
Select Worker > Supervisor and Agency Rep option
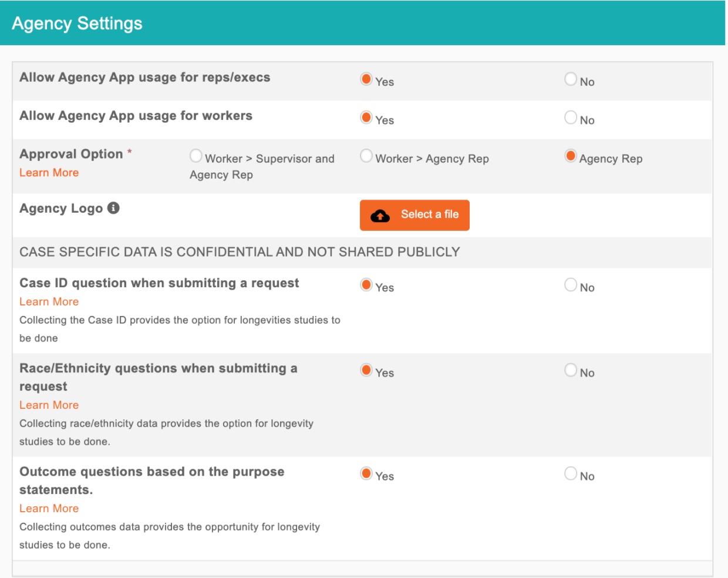(x=196, y=156)
